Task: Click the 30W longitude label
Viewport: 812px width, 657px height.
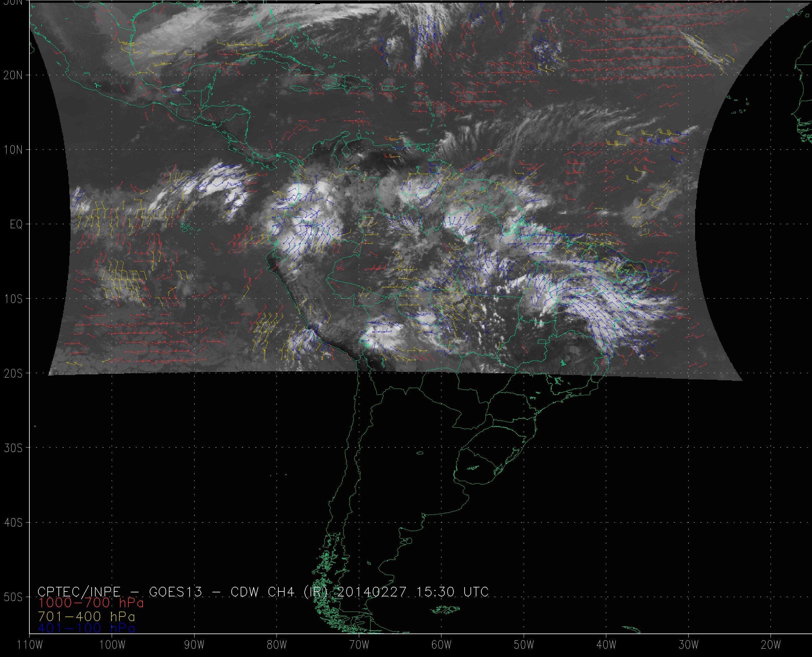Action: pos(689,645)
